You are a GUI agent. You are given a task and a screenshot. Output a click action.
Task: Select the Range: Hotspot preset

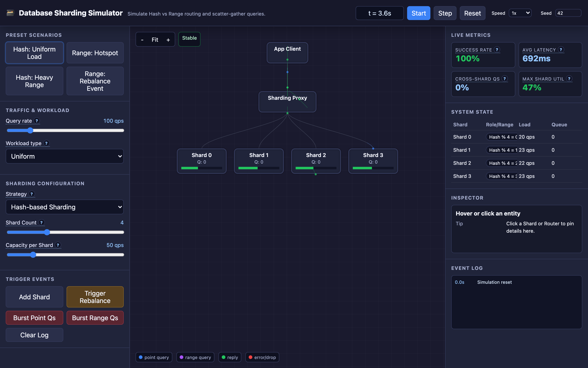(95, 53)
